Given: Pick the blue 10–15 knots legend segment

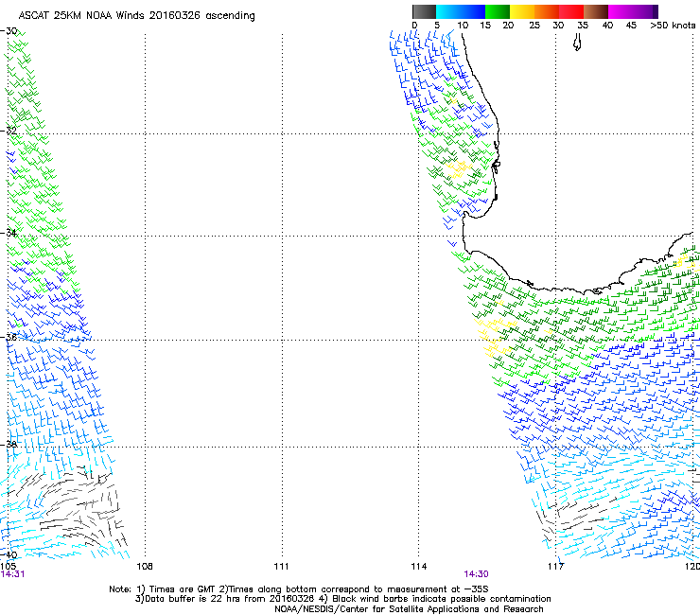Looking at the screenshot, I should click(x=473, y=11).
